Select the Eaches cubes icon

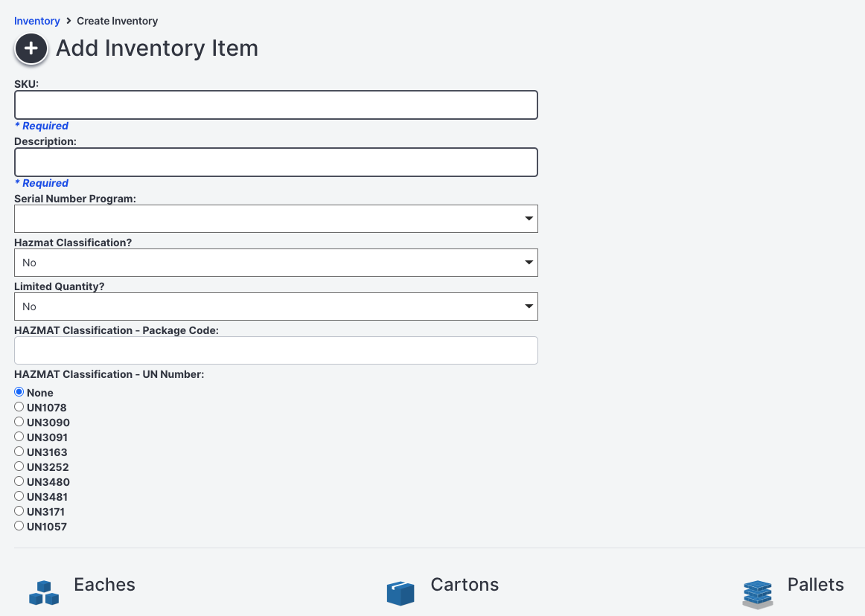(x=43, y=592)
